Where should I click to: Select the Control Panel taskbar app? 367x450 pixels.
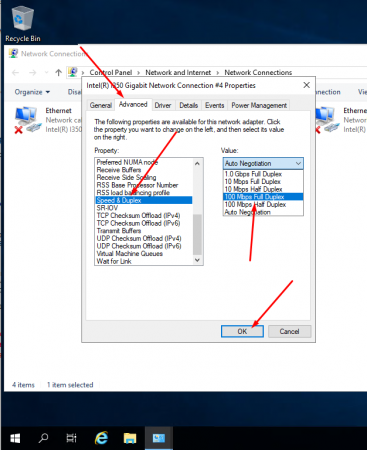pyautogui.click(x=159, y=438)
